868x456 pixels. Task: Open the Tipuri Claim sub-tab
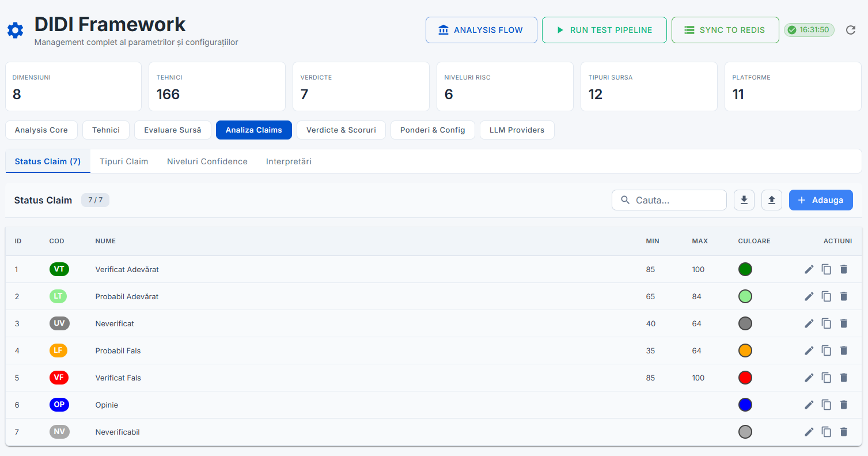124,161
